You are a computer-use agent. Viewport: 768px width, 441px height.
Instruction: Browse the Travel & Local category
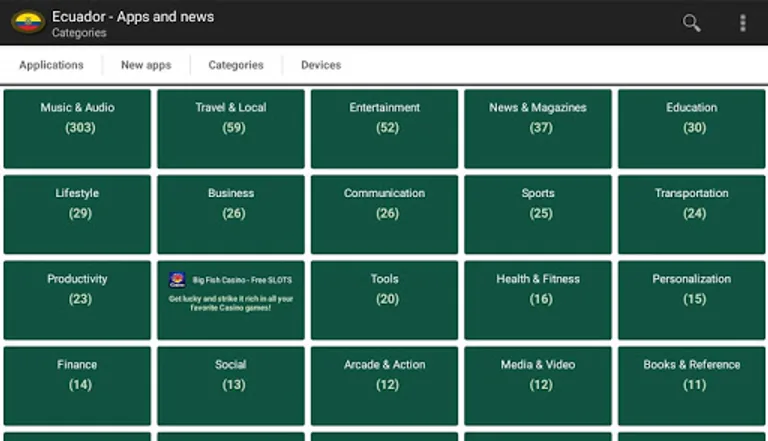pos(231,128)
